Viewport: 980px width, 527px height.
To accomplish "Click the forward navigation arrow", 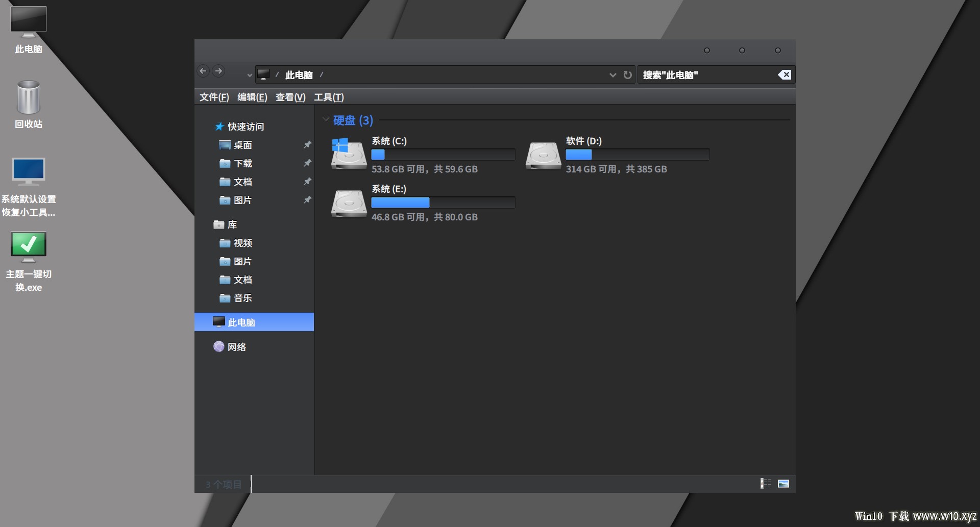I will (x=218, y=71).
